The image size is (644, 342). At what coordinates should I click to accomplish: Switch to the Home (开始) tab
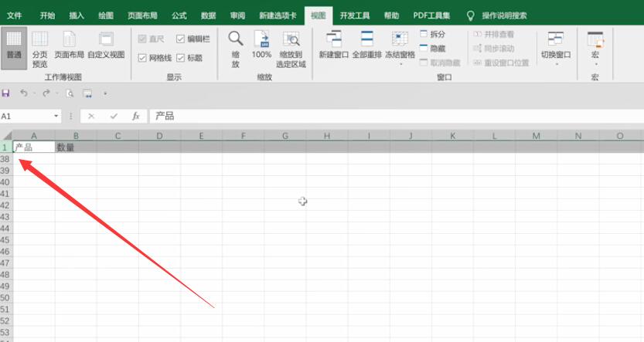[x=47, y=15]
